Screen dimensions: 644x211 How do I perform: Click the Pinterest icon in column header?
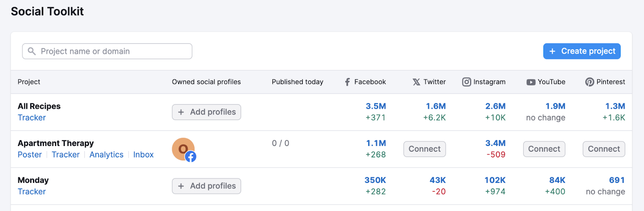click(590, 82)
